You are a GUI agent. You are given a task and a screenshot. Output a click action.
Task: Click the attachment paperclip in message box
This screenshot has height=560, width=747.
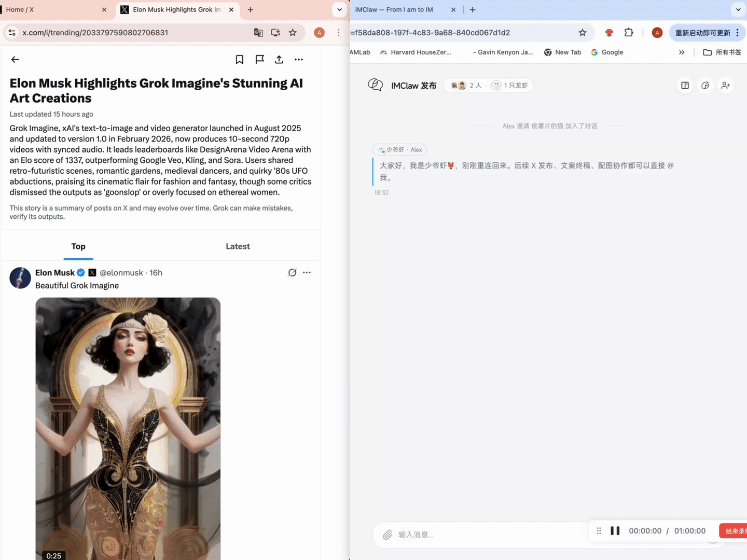tap(387, 535)
